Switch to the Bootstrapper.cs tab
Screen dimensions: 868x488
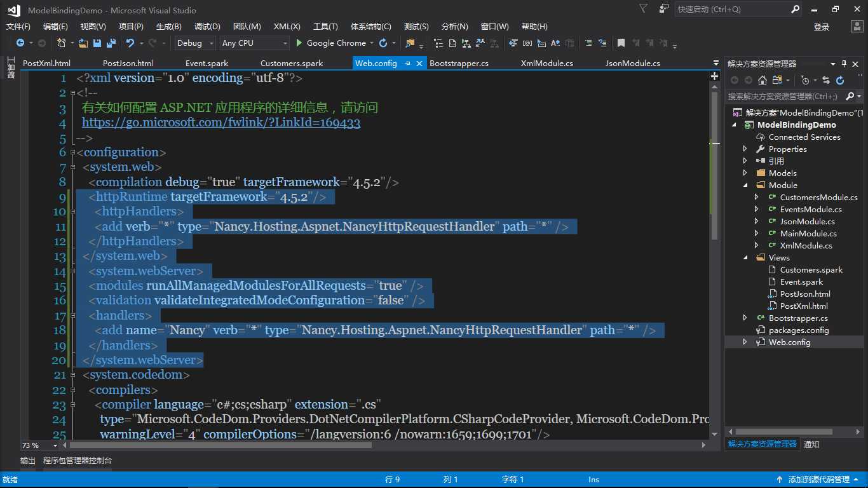click(459, 63)
